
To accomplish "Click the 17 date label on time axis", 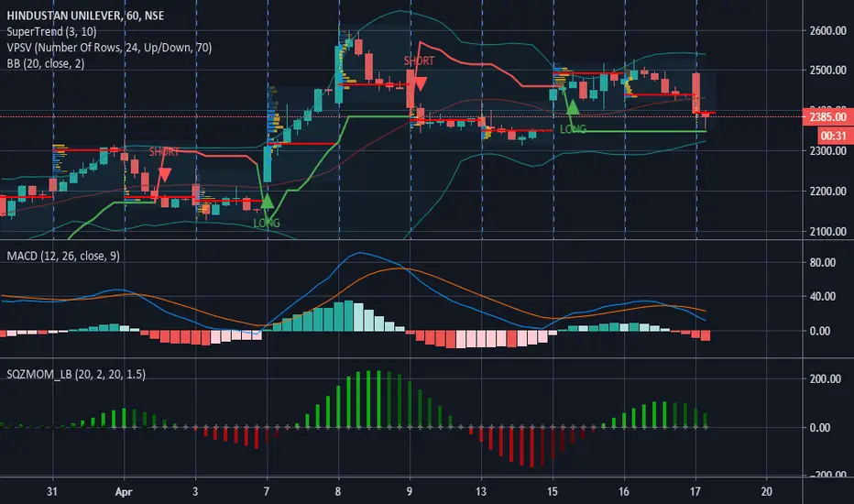I will tap(695, 491).
